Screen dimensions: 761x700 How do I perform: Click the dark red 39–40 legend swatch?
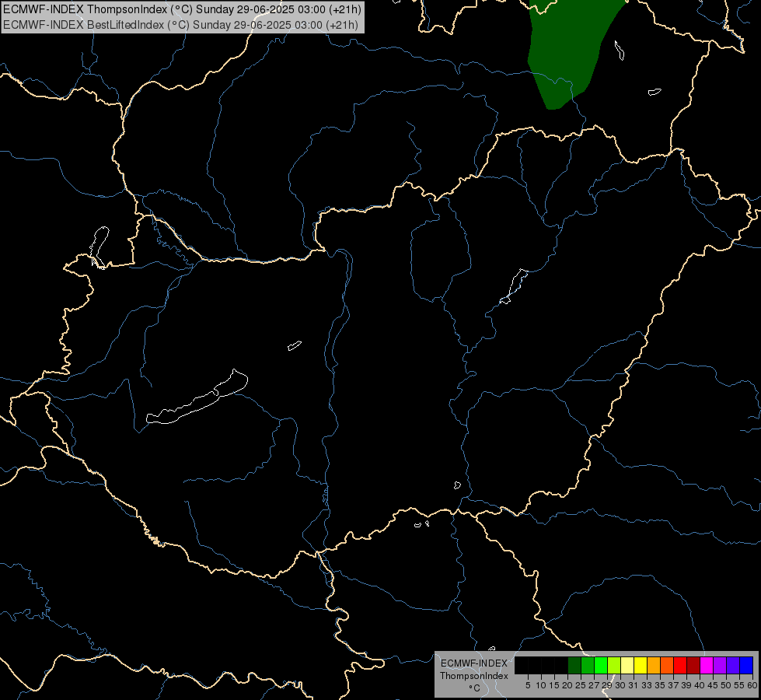coord(693,665)
